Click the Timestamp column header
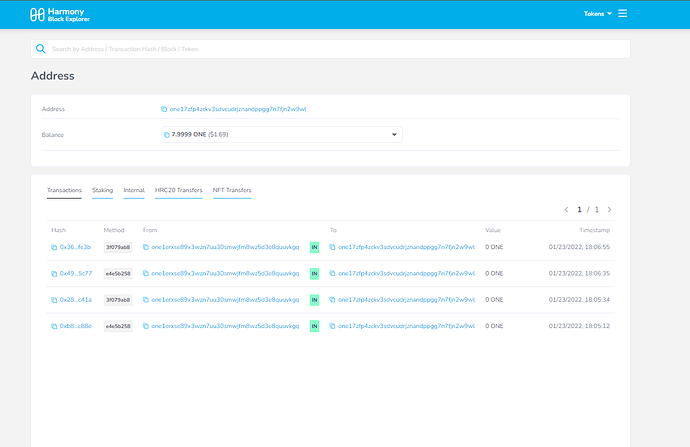690x447 pixels. pyautogui.click(x=595, y=230)
